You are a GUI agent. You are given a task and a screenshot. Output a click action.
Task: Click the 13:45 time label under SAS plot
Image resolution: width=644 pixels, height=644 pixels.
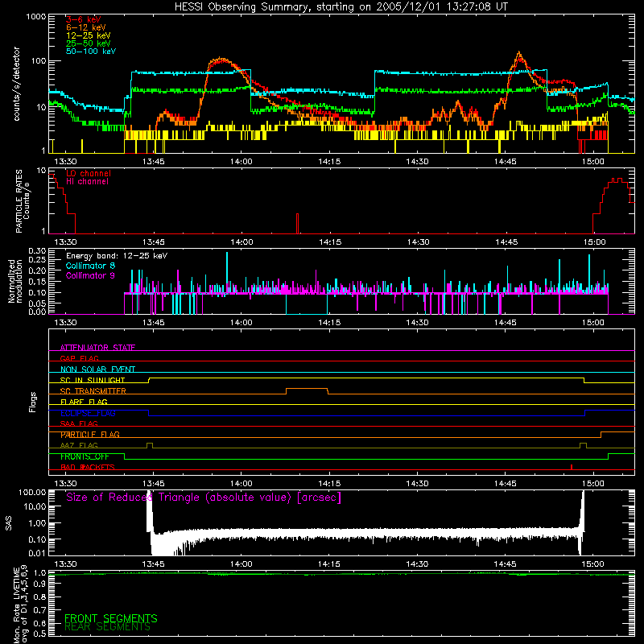[153, 564]
